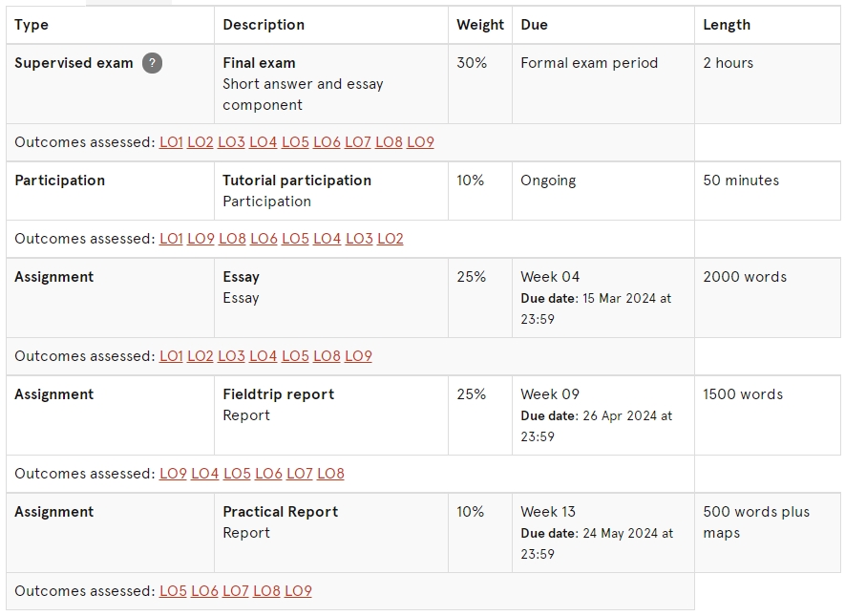Select LO7 in Practical Report outcomes

click(x=236, y=591)
